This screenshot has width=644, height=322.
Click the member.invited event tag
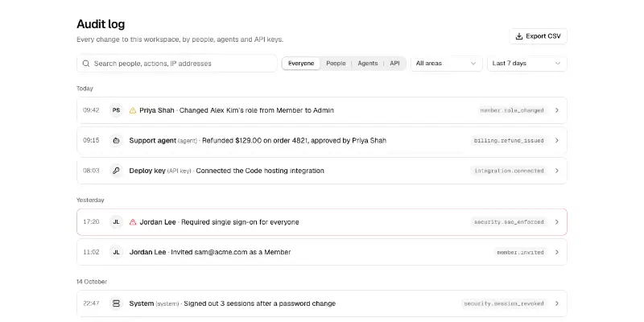tap(520, 252)
